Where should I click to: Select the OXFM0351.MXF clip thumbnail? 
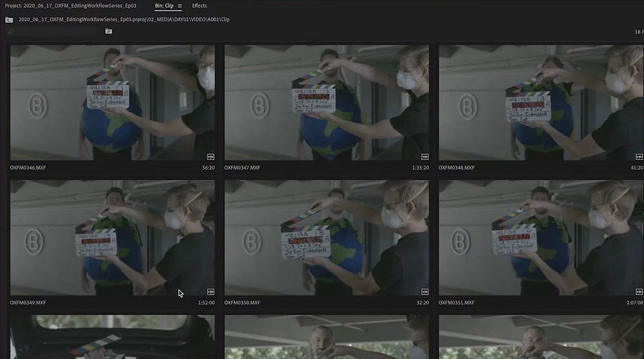coord(541,237)
